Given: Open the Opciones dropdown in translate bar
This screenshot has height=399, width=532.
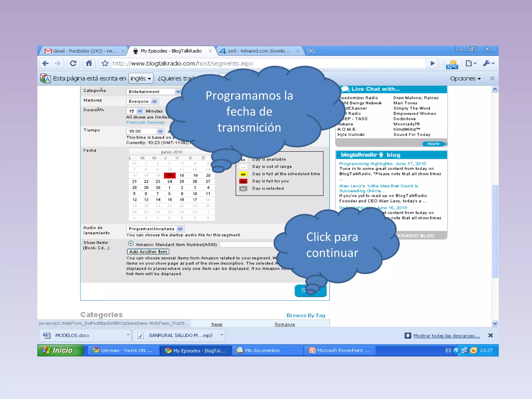Looking at the screenshot, I should click(x=465, y=78).
